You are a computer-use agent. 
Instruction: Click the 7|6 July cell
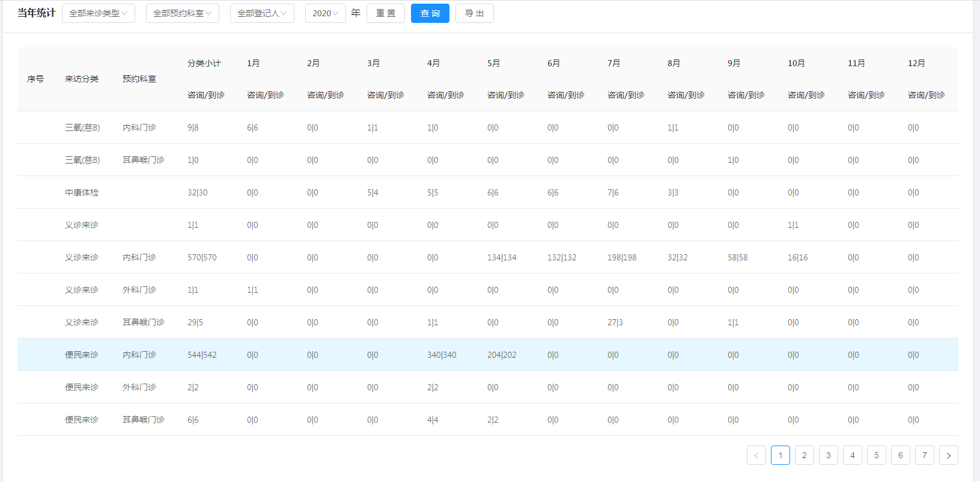point(613,192)
